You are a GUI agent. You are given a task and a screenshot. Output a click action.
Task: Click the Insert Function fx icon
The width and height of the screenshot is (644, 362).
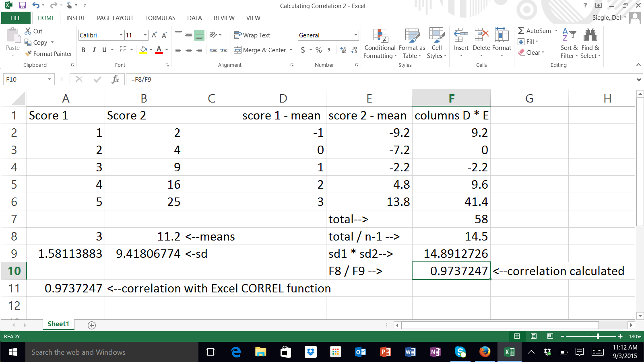point(115,79)
